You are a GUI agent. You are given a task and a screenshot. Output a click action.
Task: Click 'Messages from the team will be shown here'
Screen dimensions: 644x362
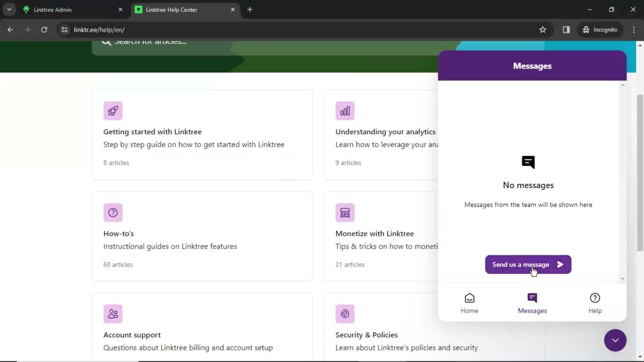point(528,204)
